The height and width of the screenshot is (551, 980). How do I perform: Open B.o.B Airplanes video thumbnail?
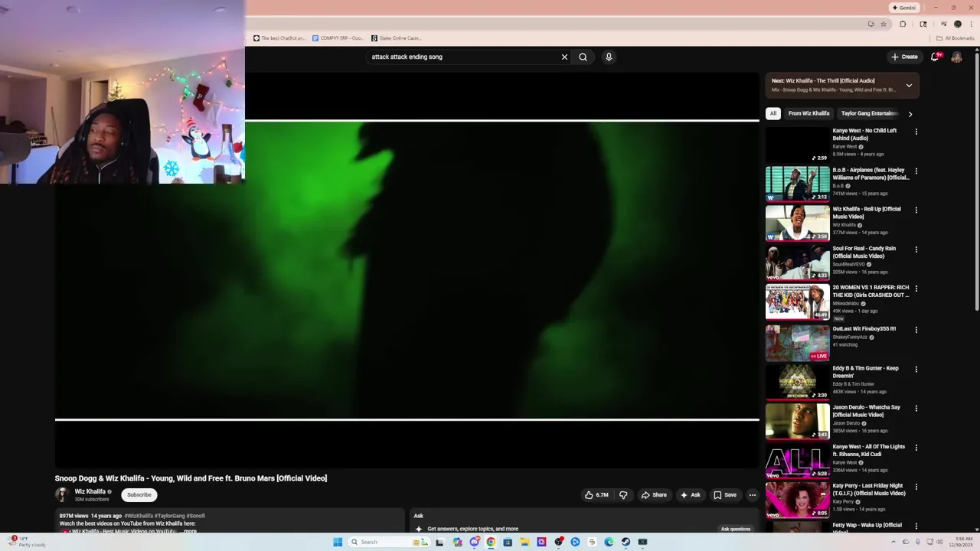pos(797,184)
